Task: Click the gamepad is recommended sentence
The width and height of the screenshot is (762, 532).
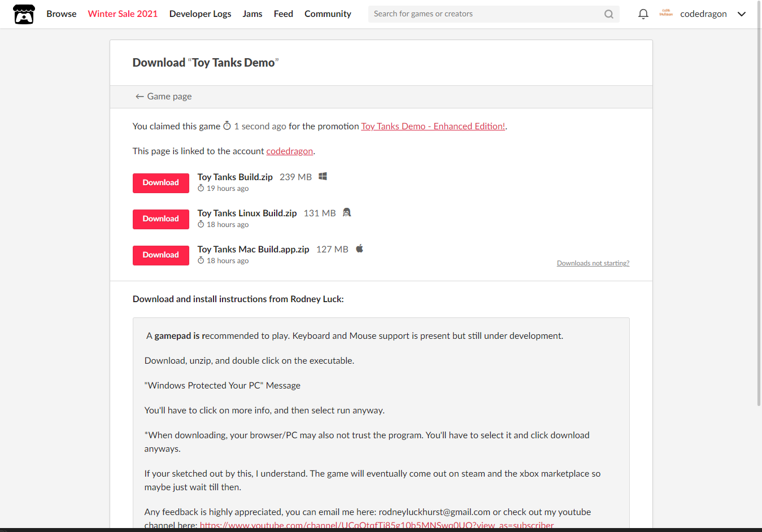Action: 355,336
